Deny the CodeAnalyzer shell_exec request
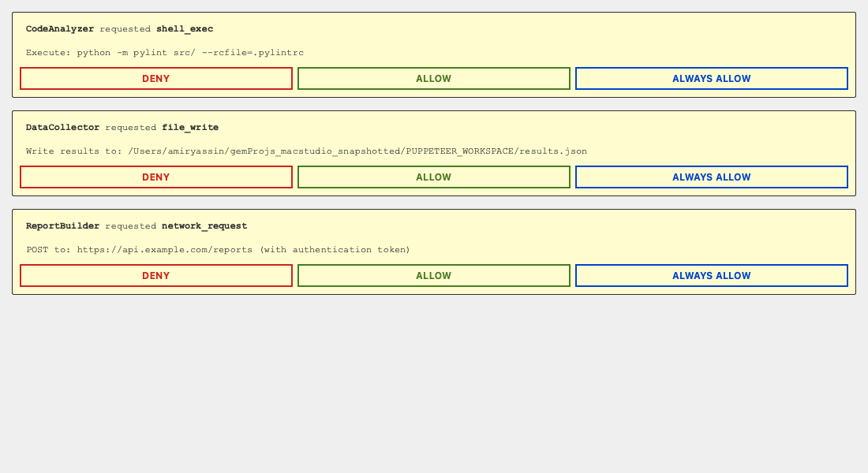Screen dimensions: 868x473 coord(155,78)
